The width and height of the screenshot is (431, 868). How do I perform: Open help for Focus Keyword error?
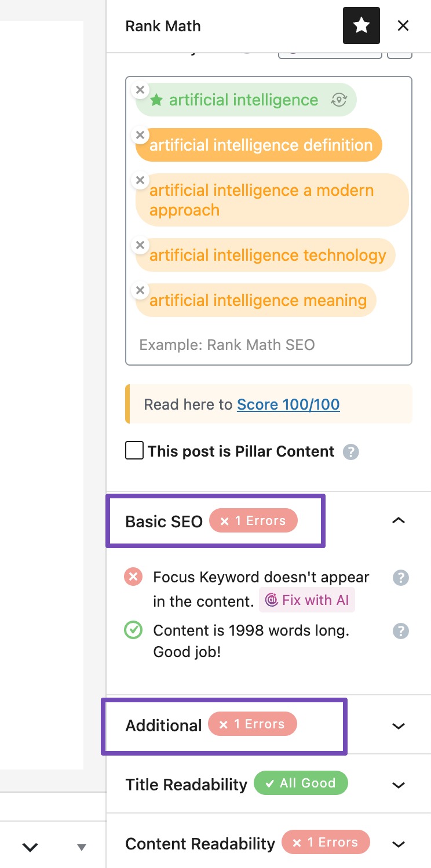400,577
